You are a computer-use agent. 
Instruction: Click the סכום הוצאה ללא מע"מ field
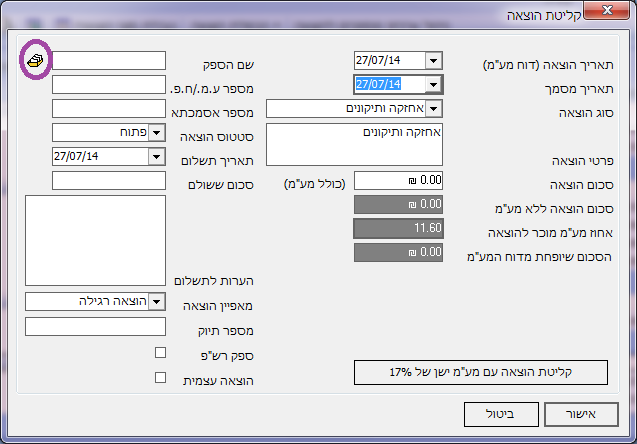click(399, 204)
